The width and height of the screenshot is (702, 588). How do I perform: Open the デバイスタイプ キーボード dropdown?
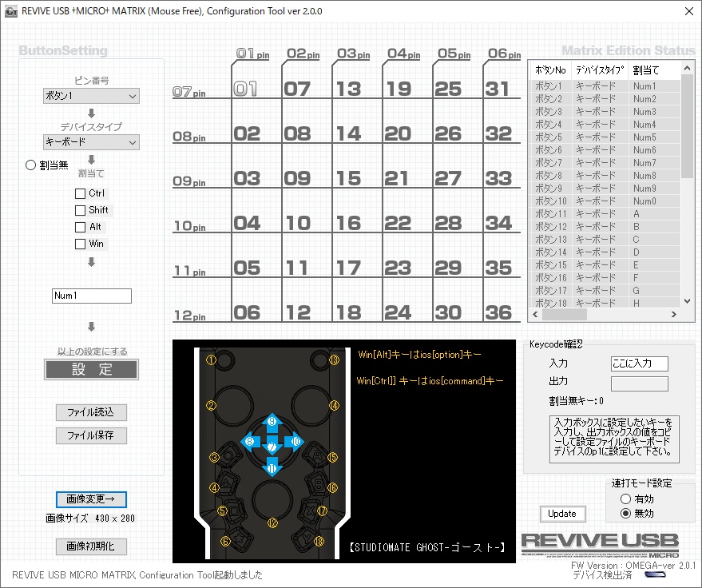(x=91, y=142)
